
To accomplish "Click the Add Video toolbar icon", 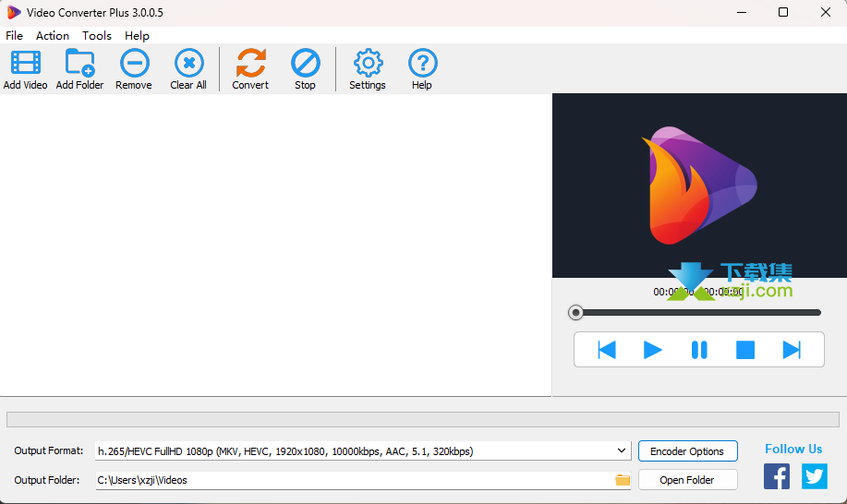I will point(25,63).
